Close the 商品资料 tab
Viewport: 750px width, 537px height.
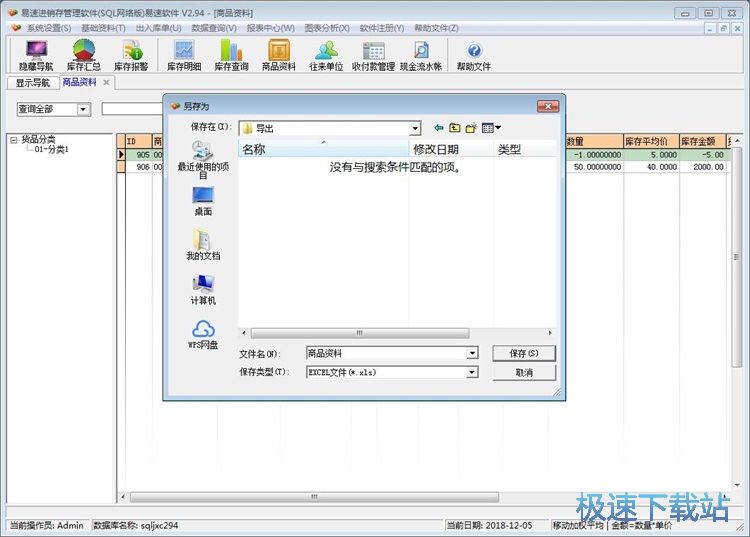coord(106,83)
